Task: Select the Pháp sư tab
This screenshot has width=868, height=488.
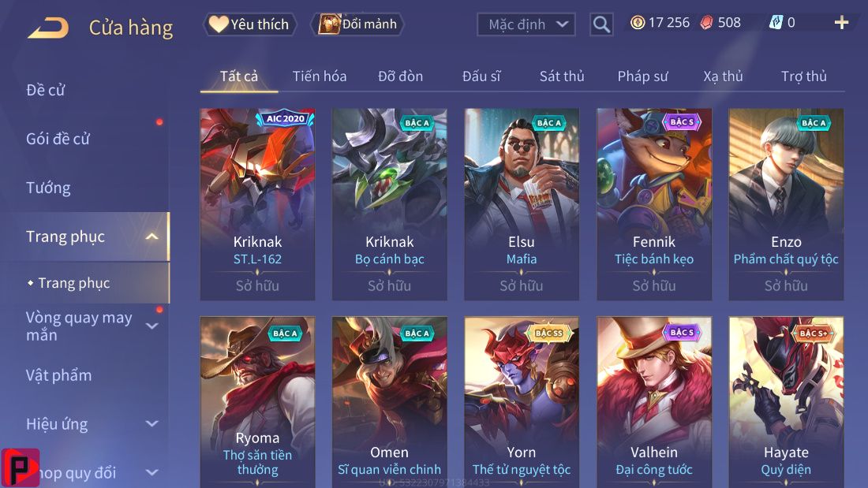Action: [x=642, y=76]
